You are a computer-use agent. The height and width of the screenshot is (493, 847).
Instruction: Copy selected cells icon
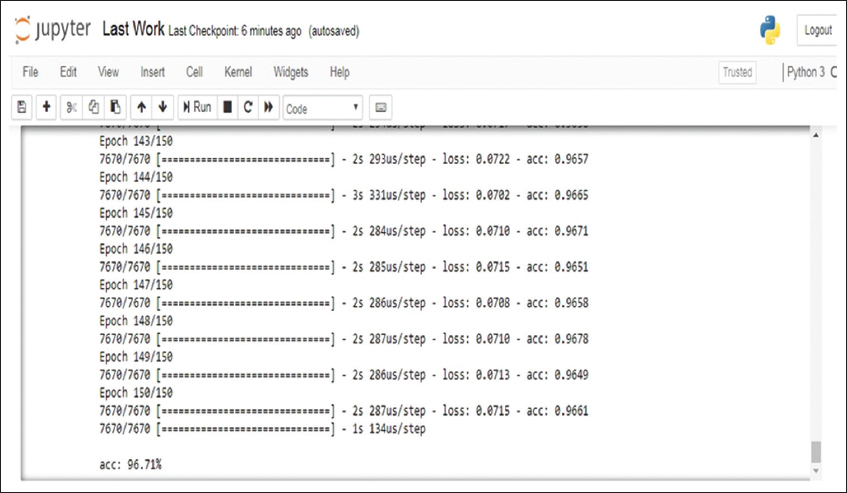pos(93,107)
